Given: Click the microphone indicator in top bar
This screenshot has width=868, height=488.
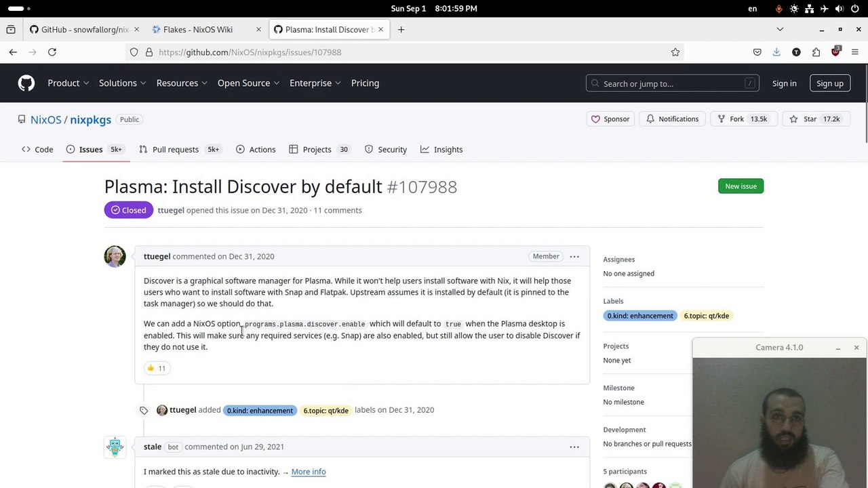Looking at the screenshot, I should click(779, 9).
